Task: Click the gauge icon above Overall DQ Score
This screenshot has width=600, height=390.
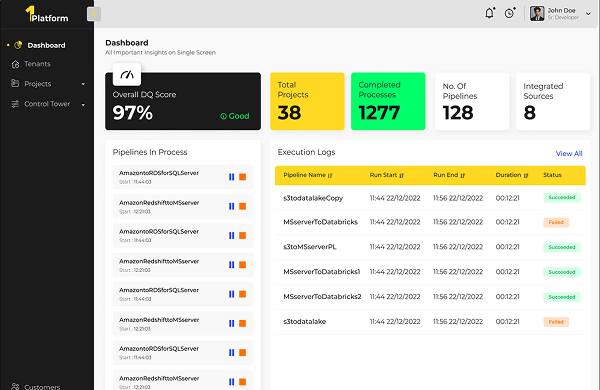Action: coord(127,74)
